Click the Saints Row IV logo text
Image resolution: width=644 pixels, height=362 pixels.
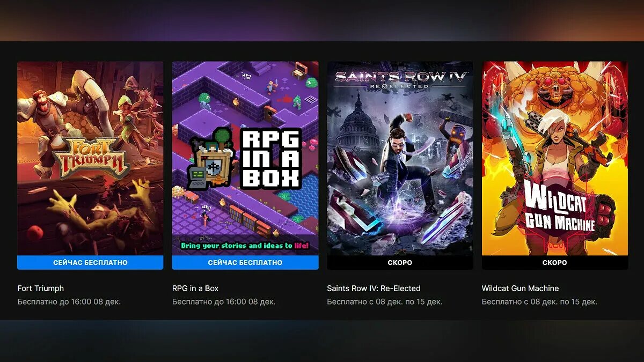(401, 79)
